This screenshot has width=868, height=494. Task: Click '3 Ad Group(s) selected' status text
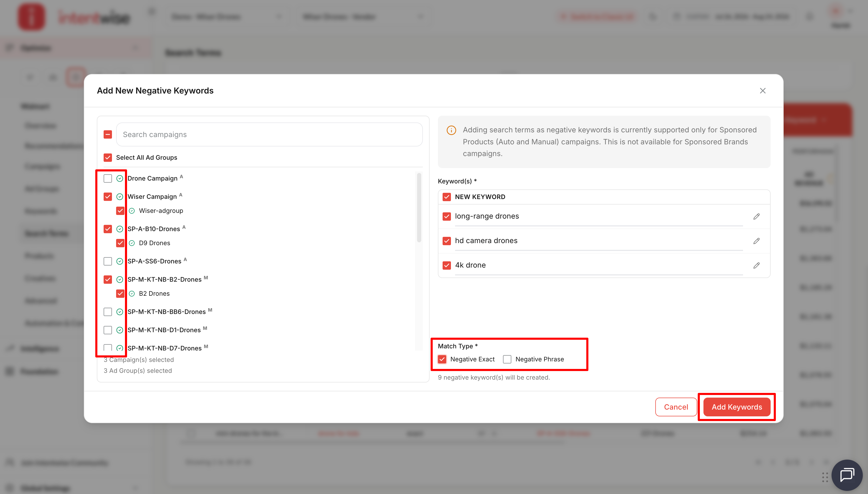pos(138,371)
